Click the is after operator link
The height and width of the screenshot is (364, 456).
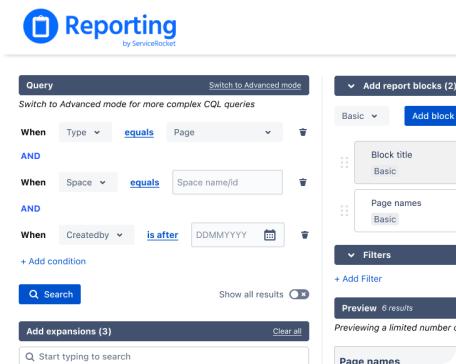click(x=163, y=235)
